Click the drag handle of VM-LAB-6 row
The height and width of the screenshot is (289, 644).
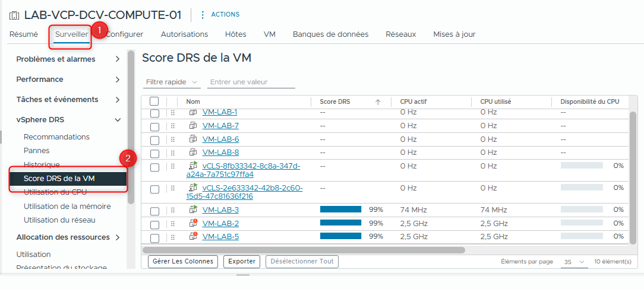(x=172, y=139)
